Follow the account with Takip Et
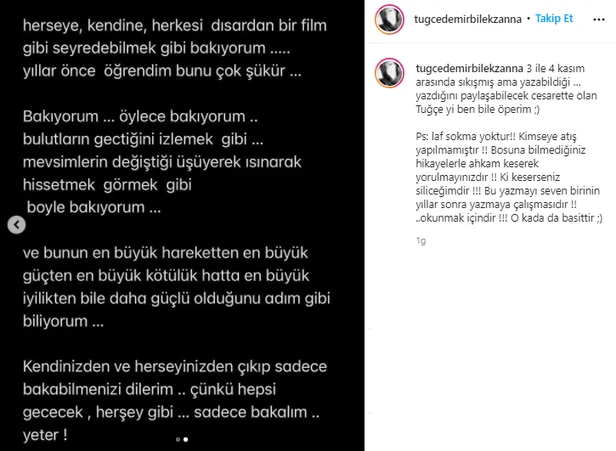Screen dimensions: 616x451 tap(554, 19)
